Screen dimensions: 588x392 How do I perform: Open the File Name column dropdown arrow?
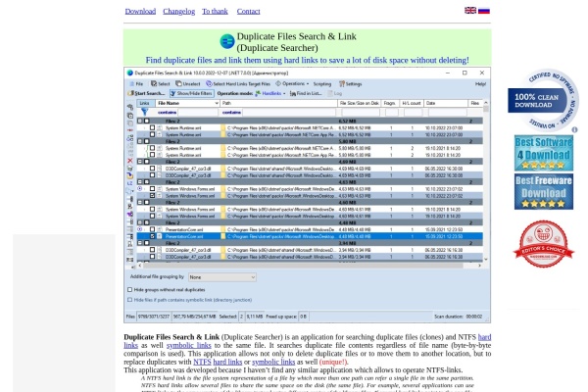[217, 103]
